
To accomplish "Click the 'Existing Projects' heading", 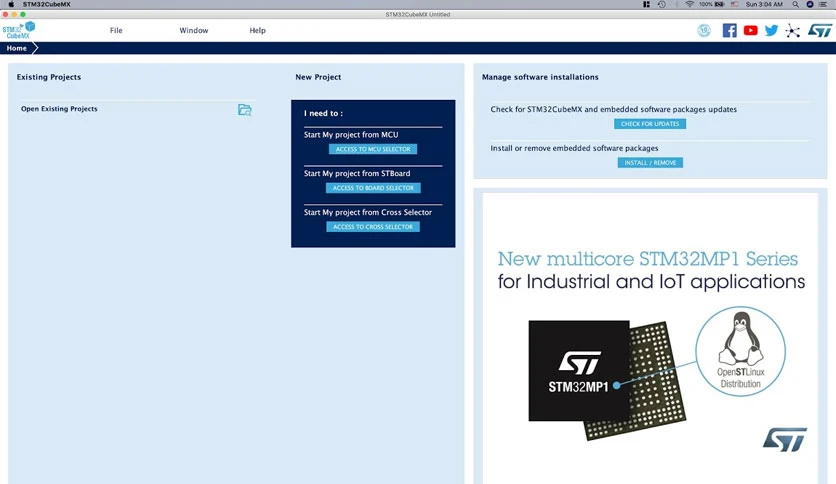I will coord(49,77).
